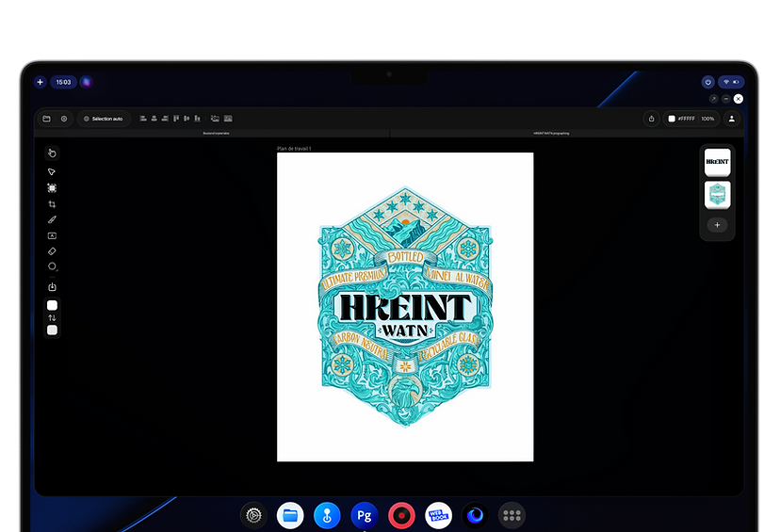Screen dimensions: 780x532
Task: Open the folder icon in the top toolbar
Action: (47, 119)
